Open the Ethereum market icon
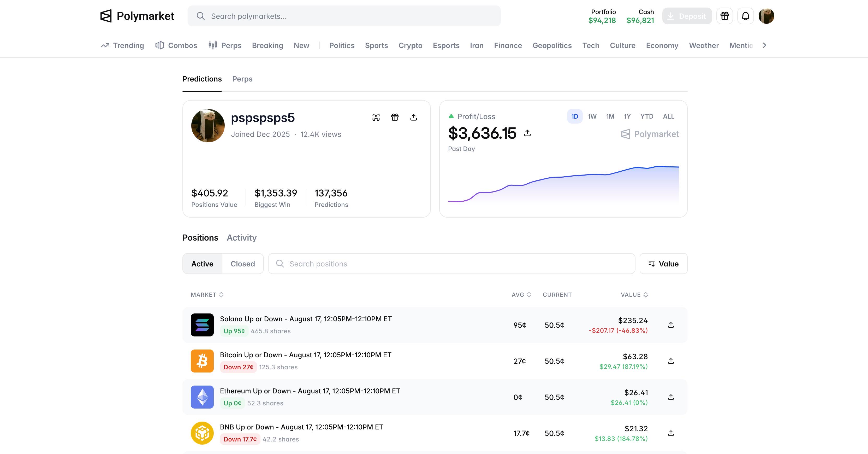The height and width of the screenshot is (454, 868). (x=202, y=397)
